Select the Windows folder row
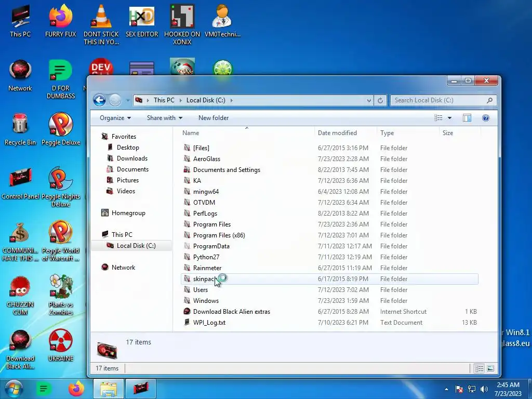The width and height of the screenshot is (532, 399). [329, 301]
